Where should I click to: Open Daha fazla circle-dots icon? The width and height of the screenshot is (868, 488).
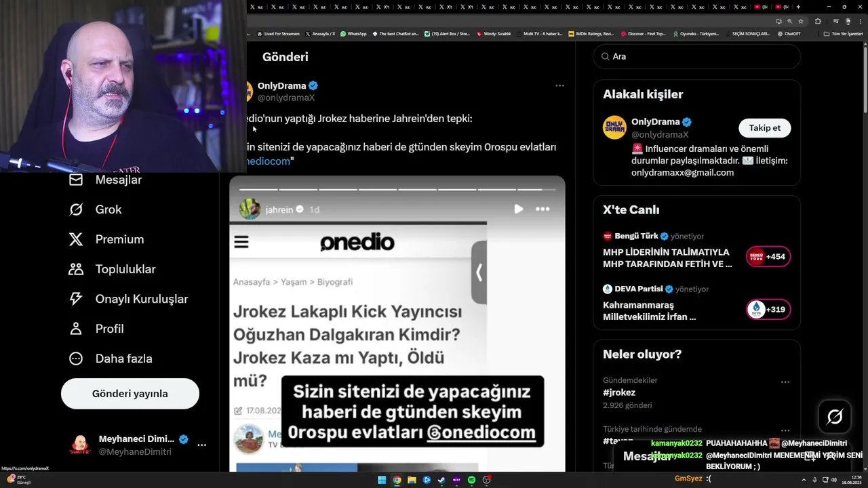point(76,359)
